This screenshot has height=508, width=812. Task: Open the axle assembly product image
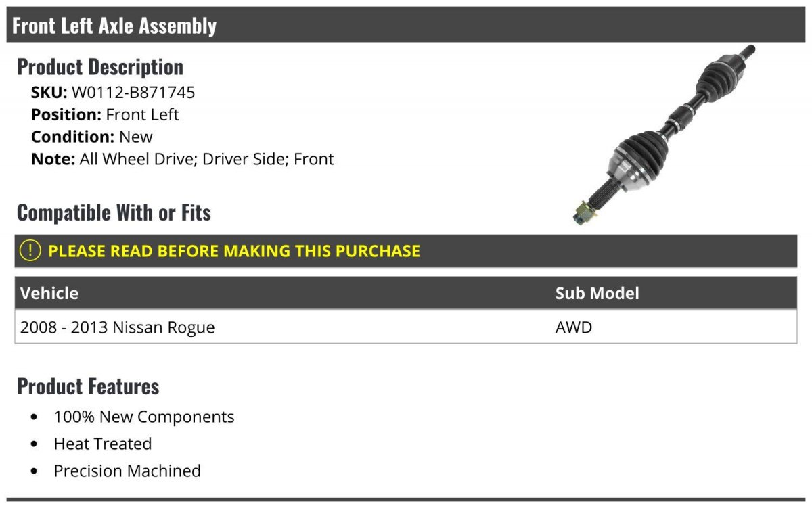[x=663, y=135]
